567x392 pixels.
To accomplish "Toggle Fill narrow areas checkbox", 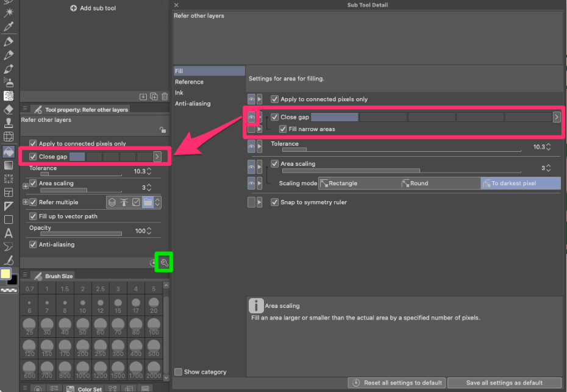I will pos(283,129).
